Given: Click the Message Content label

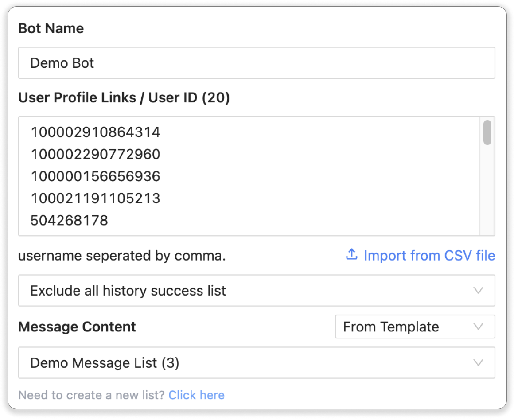Looking at the screenshot, I should tap(77, 327).
